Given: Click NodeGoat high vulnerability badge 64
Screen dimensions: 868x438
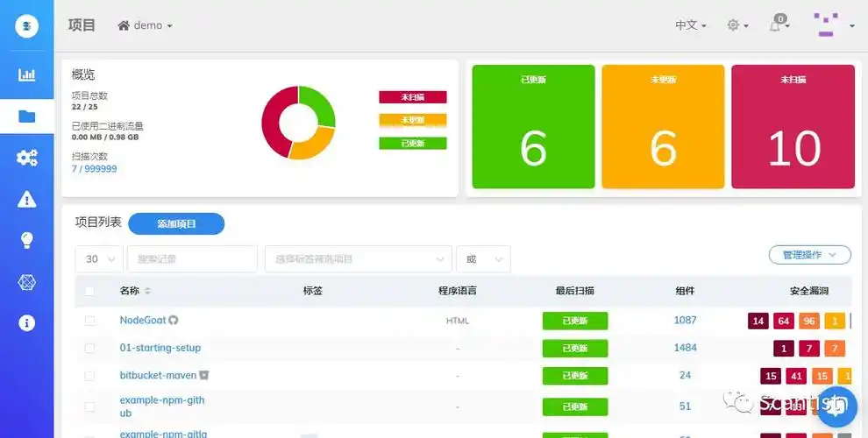Looking at the screenshot, I should pos(783,321).
